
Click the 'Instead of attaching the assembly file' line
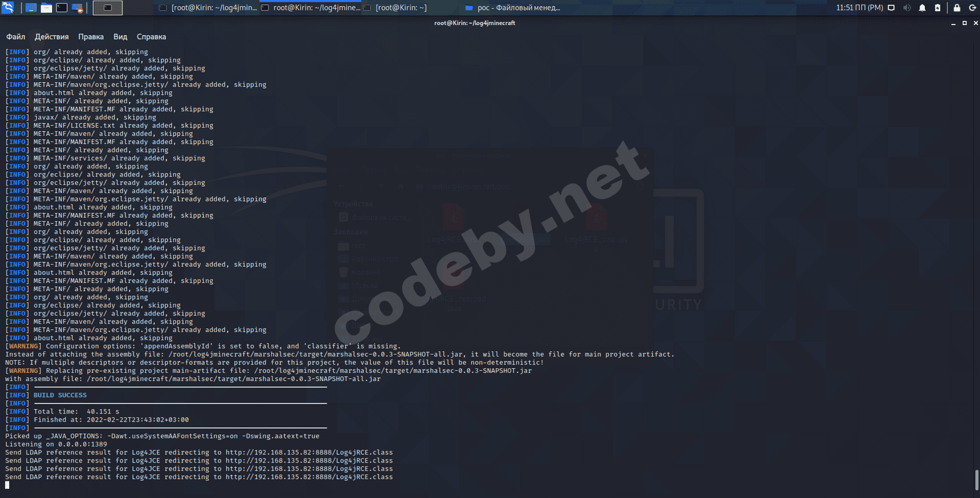(x=340, y=354)
